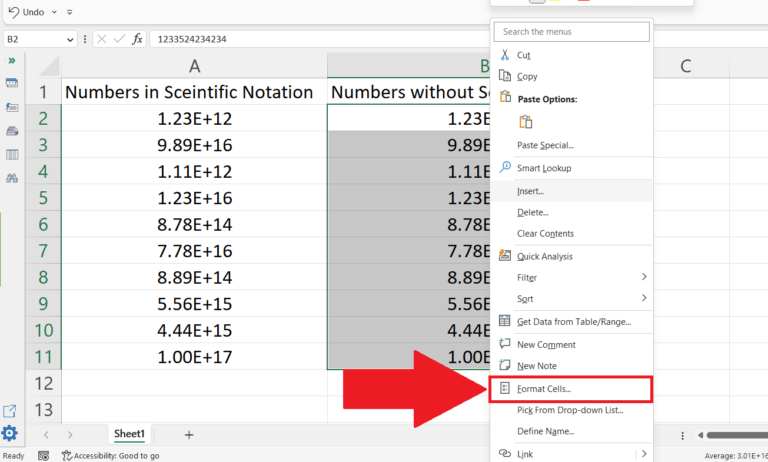The width and height of the screenshot is (768, 462).
Task: Click the formula bar Enter checkmark
Action: (118, 39)
